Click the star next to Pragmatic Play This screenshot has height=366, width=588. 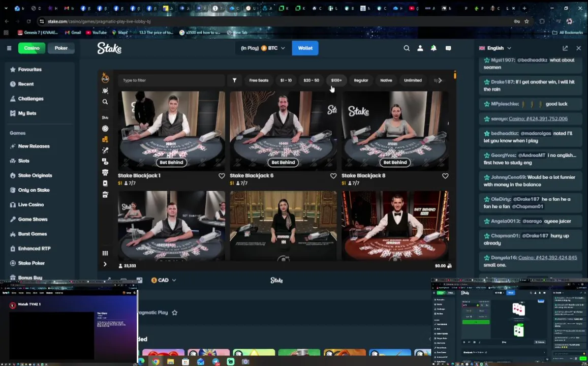(x=175, y=313)
